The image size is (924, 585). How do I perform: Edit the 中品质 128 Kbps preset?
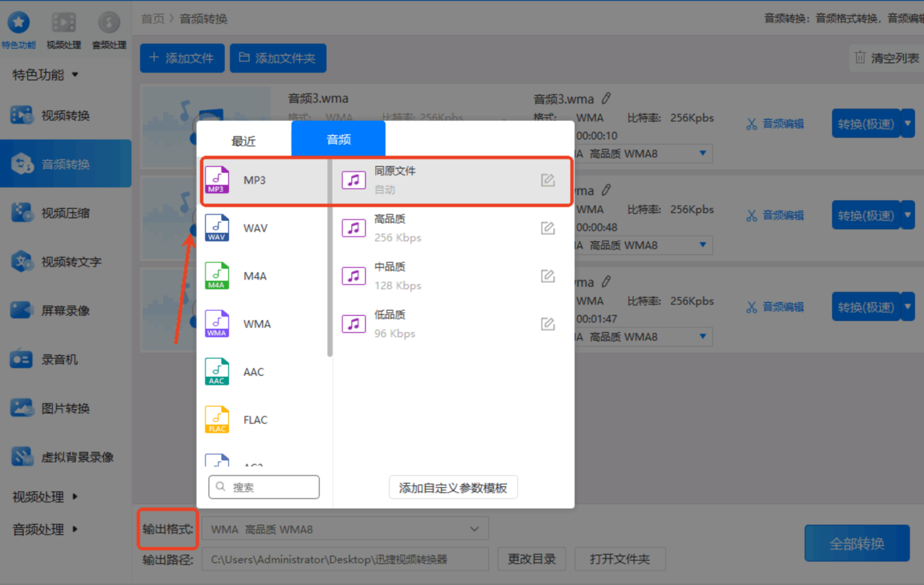548,276
